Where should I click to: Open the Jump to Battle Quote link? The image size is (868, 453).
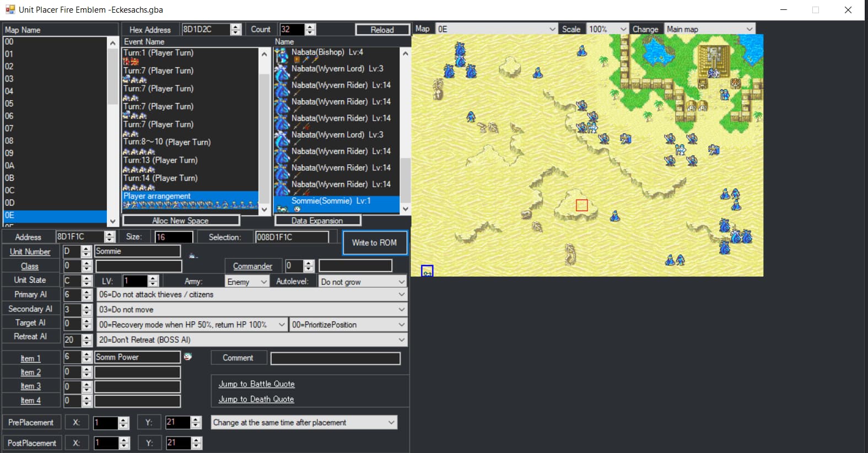(x=256, y=384)
